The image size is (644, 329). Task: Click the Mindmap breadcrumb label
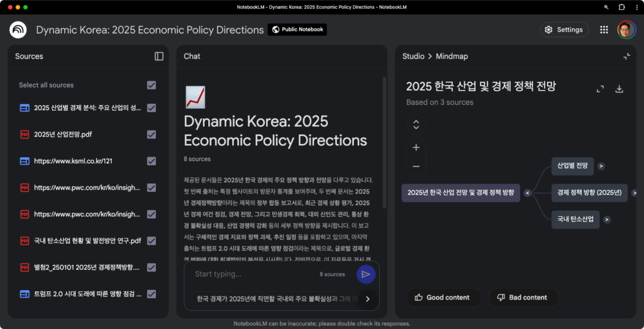tap(452, 56)
